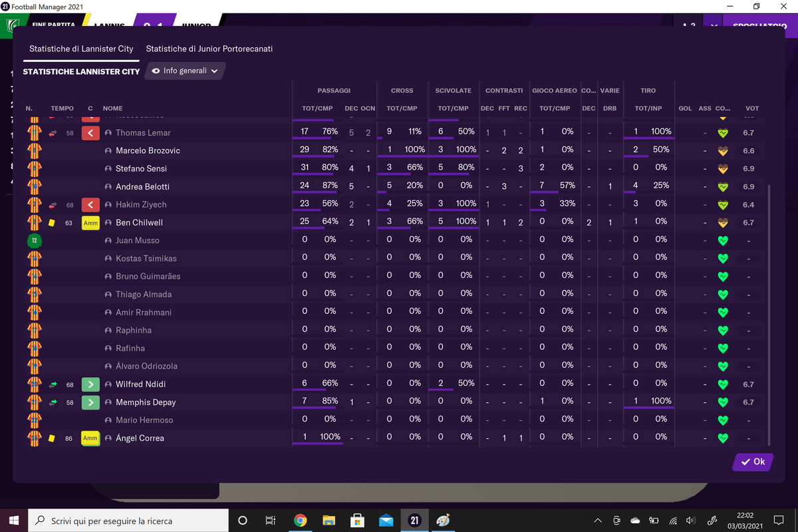
Task: Click the condition heart icon for Raphinha
Action: point(723,331)
